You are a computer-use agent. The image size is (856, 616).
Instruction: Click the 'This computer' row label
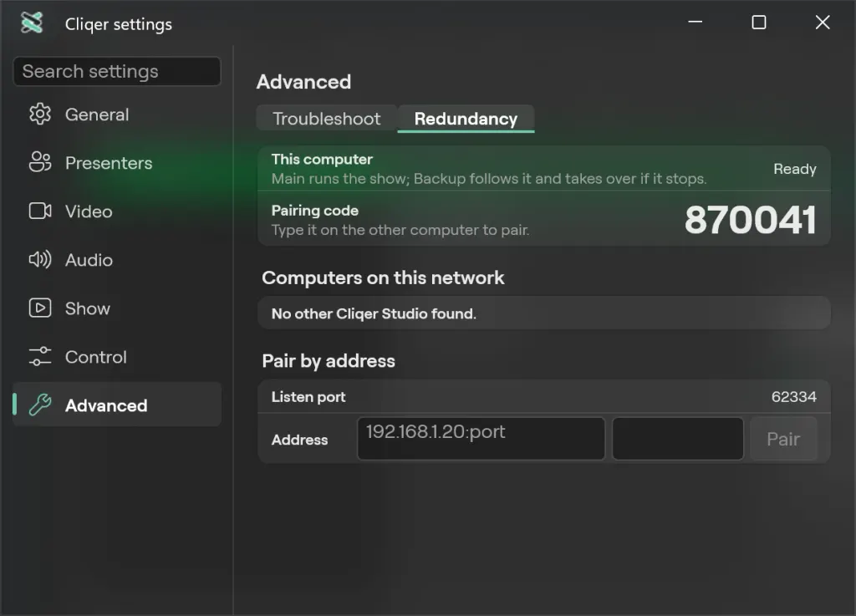click(x=322, y=160)
